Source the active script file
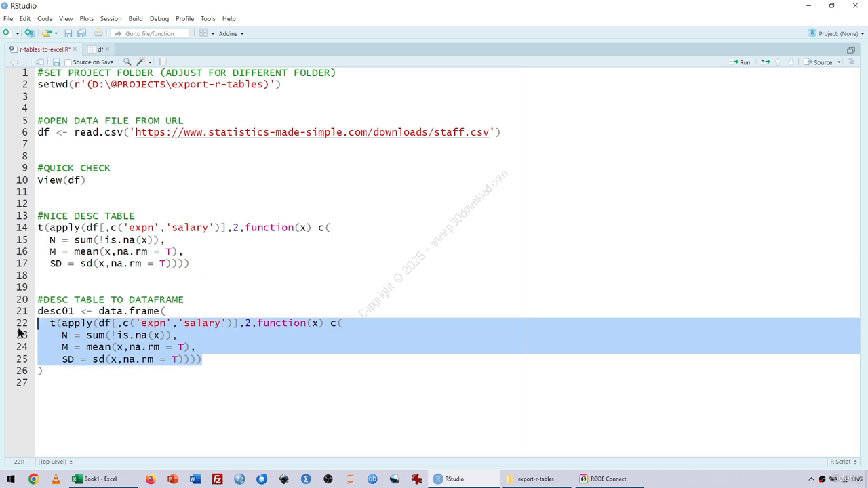The image size is (868, 488). (818, 62)
